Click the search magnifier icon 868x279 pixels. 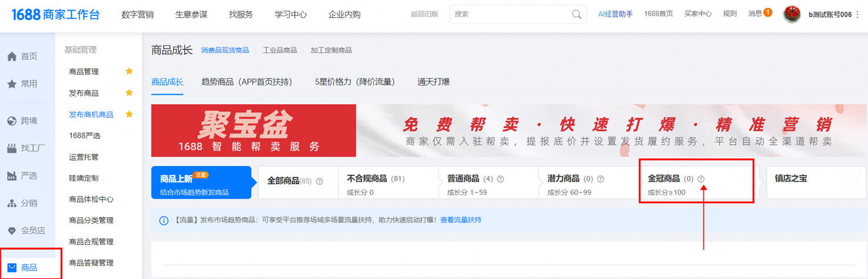point(576,14)
